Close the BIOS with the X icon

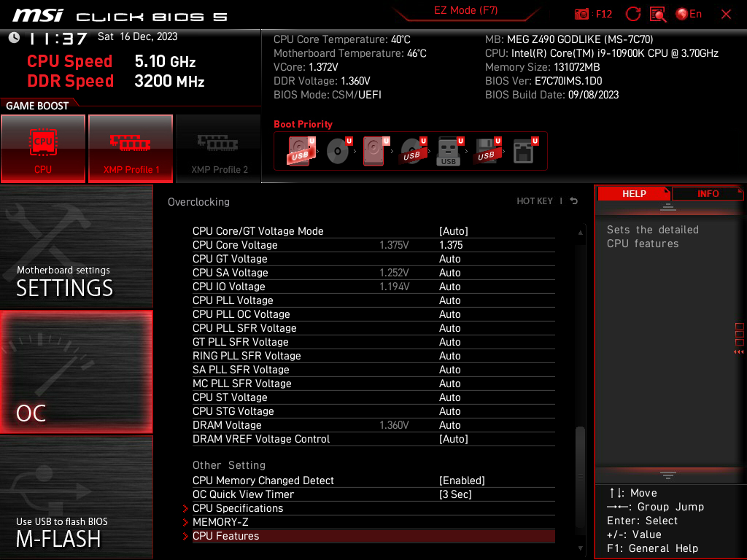726,15
